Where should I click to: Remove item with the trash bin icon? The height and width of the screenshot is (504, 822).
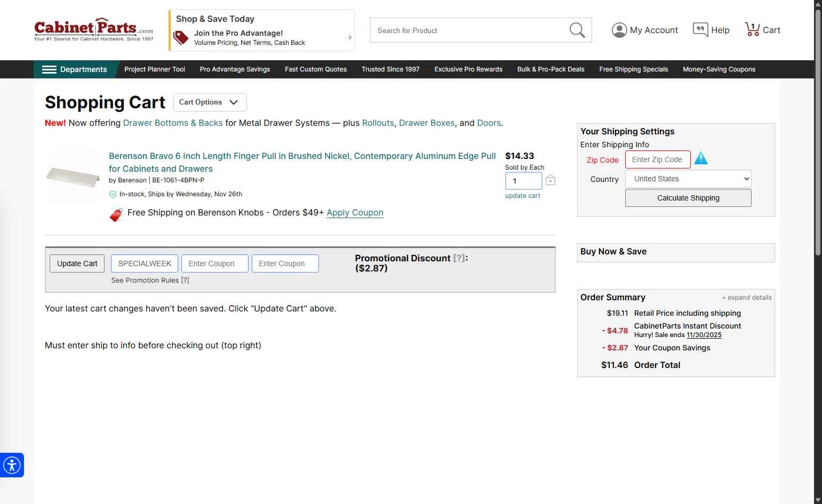[550, 180]
